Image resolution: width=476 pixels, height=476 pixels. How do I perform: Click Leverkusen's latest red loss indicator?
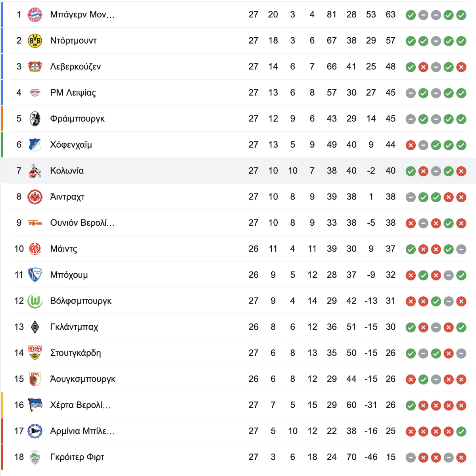click(x=461, y=67)
